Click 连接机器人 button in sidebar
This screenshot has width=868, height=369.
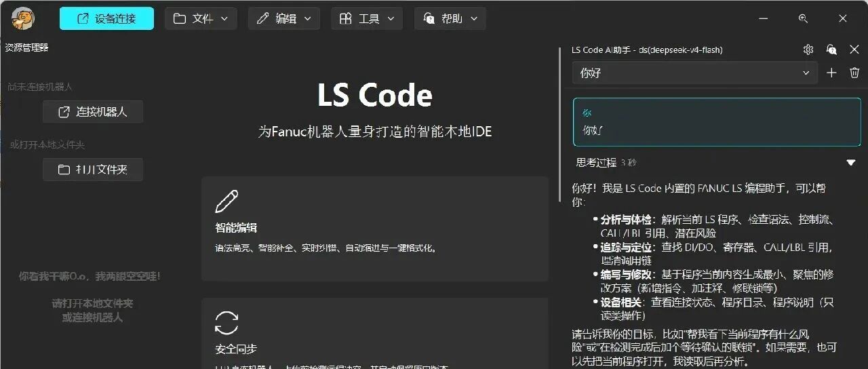pos(93,112)
